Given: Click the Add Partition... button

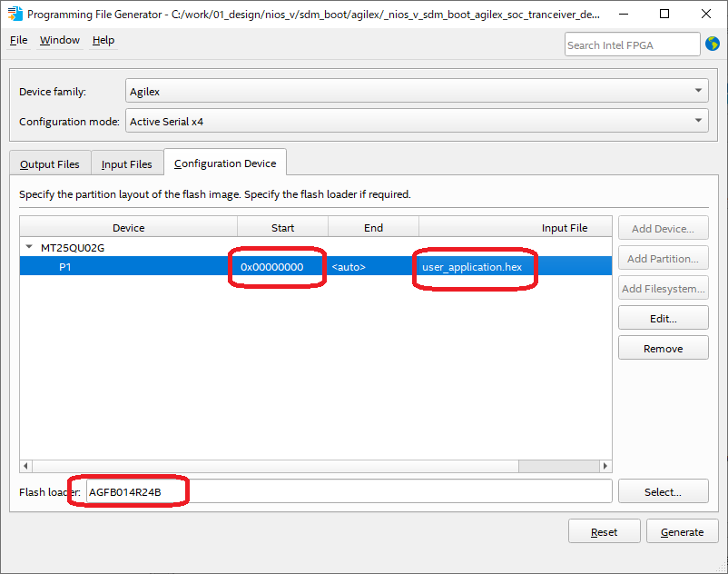Looking at the screenshot, I should point(663,259).
